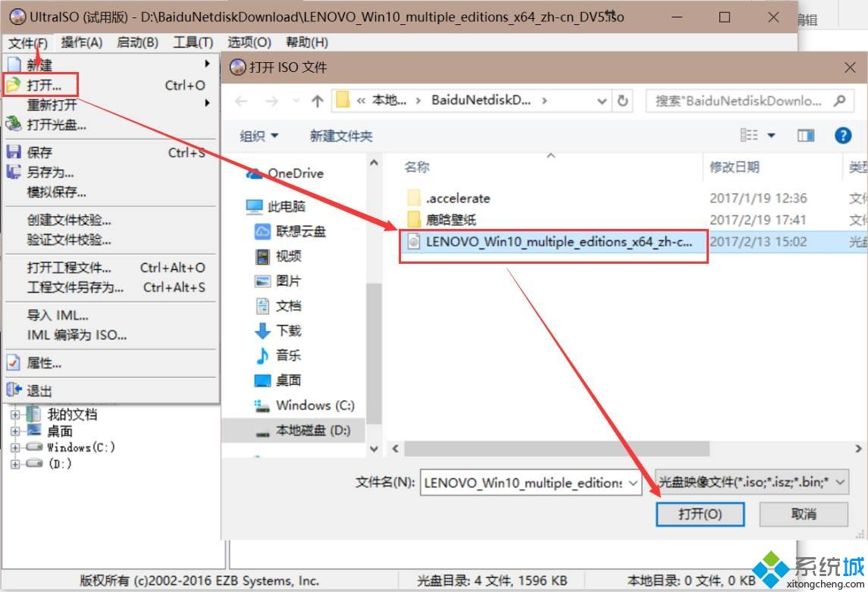Expand the address bar history dropdown

(602, 101)
